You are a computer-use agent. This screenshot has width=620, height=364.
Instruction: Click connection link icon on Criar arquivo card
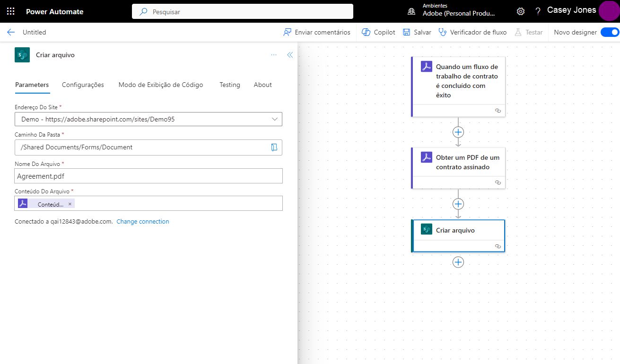pyautogui.click(x=498, y=246)
